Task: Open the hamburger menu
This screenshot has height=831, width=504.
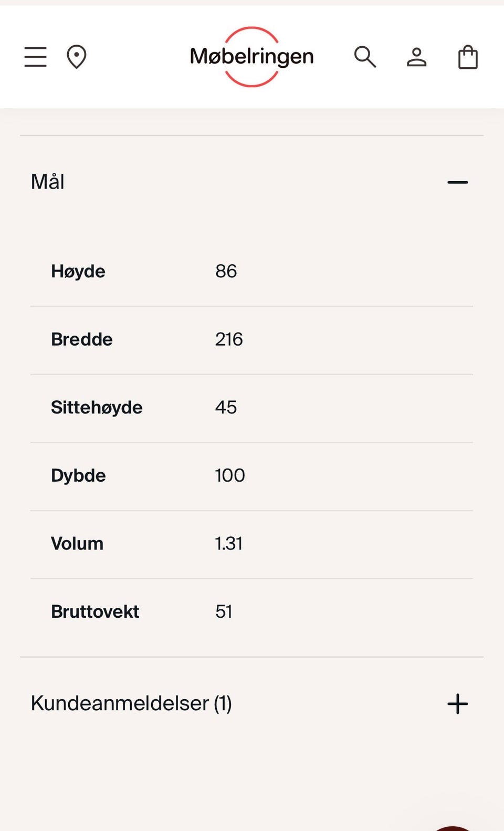Action: [x=36, y=57]
